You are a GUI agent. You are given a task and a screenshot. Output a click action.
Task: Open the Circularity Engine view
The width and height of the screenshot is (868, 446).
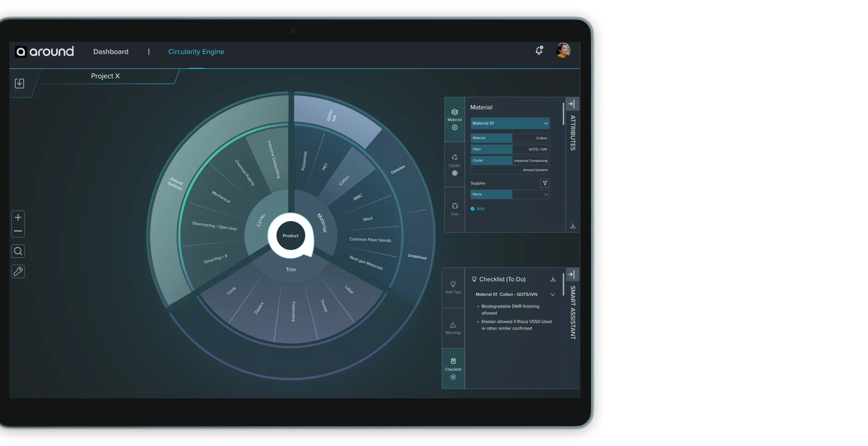pyautogui.click(x=196, y=52)
